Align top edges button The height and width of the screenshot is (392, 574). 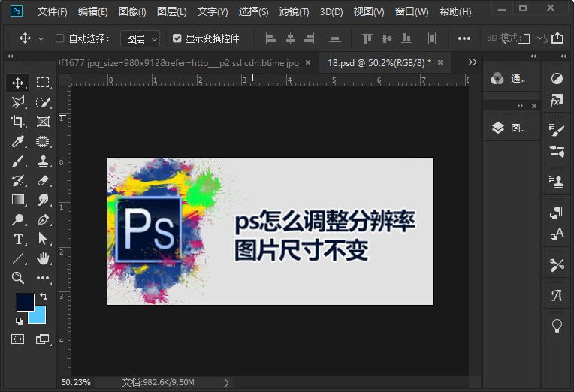pos(367,38)
